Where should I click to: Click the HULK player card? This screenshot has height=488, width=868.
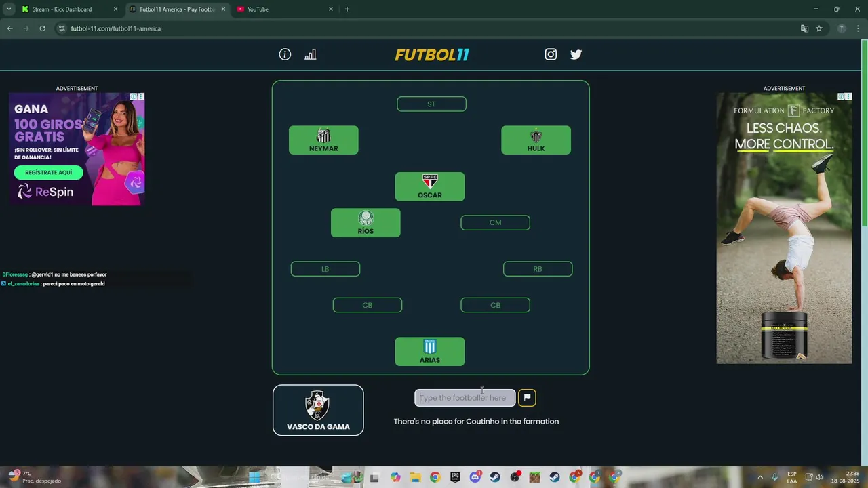click(x=536, y=140)
